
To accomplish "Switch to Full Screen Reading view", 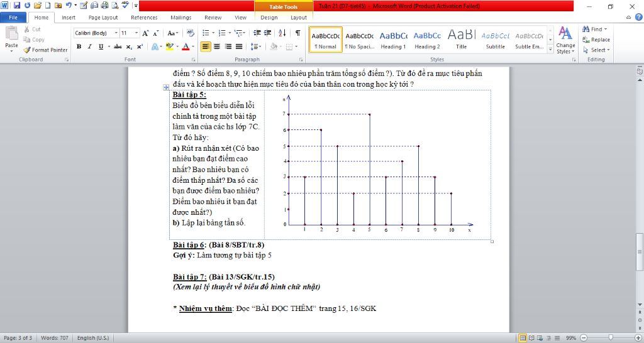I will (x=531, y=338).
